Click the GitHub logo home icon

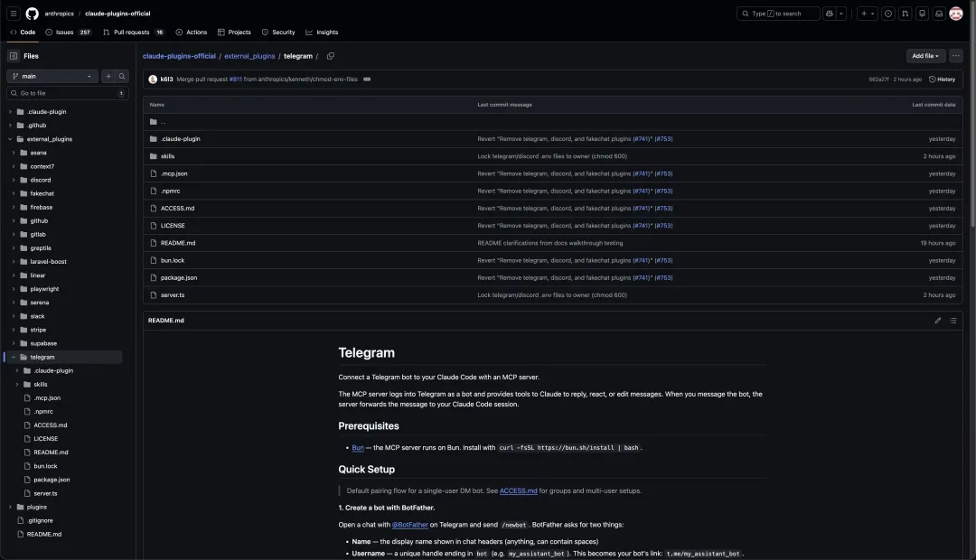(x=33, y=14)
